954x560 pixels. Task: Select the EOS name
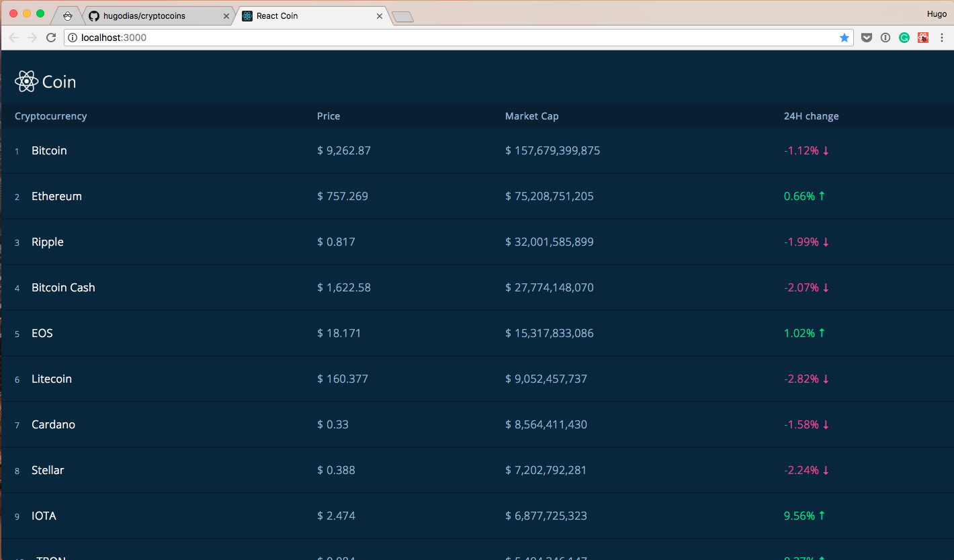(42, 333)
